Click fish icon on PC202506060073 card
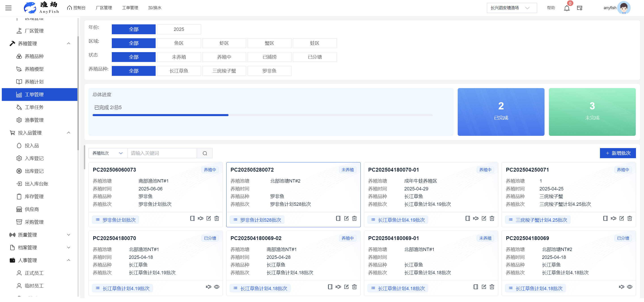The image size is (644, 302). (201, 218)
